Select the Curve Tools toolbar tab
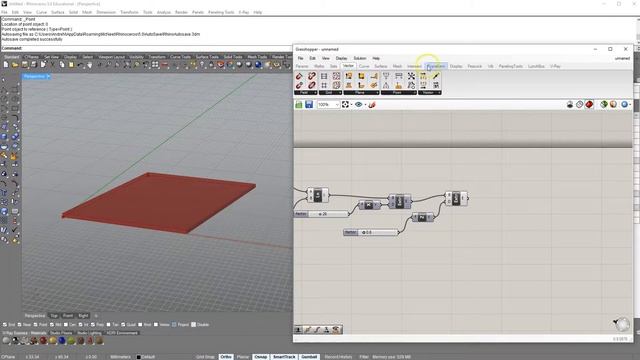The height and width of the screenshot is (360, 640). (x=180, y=57)
